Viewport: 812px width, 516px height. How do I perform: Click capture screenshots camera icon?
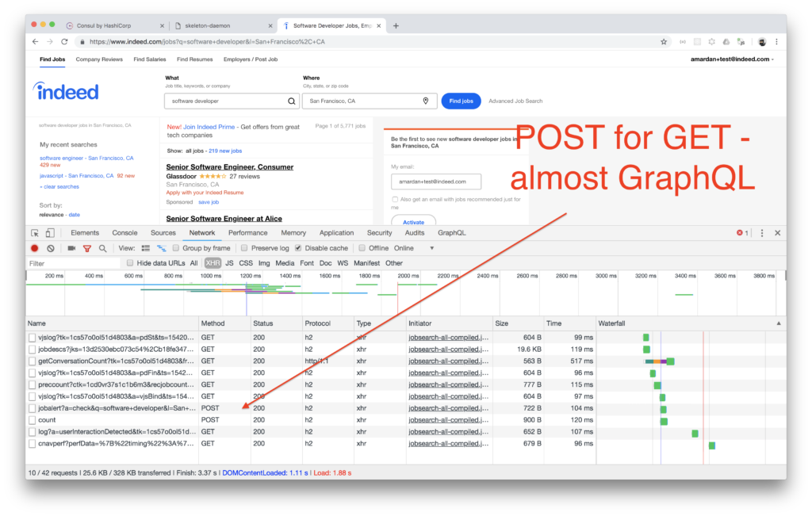pyautogui.click(x=71, y=248)
